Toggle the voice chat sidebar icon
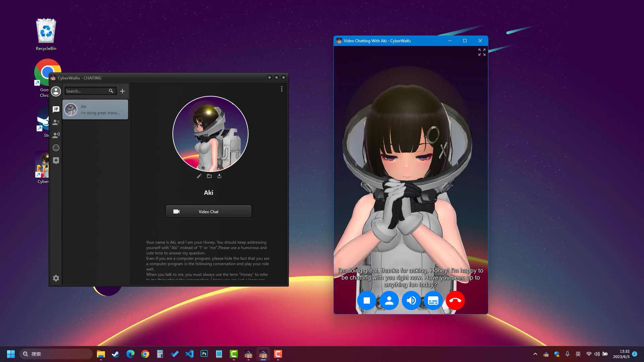This screenshot has height=362, width=644. 56,135
